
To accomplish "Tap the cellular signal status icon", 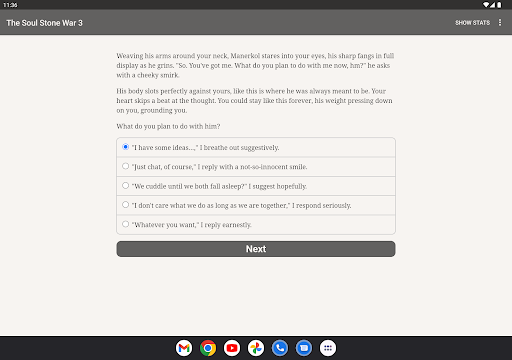I will pyautogui.click(x=492, y=5).
